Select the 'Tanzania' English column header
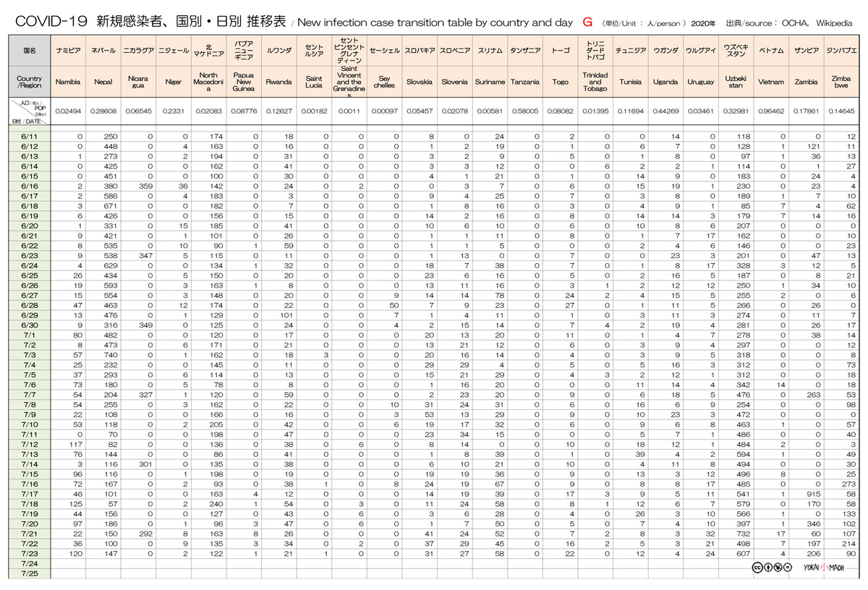868x590 pixels. pos(524,82)
